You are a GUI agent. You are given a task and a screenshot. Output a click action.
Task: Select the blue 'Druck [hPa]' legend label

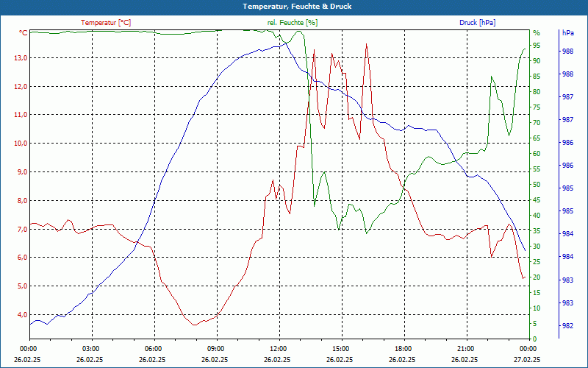pos(477,23)
